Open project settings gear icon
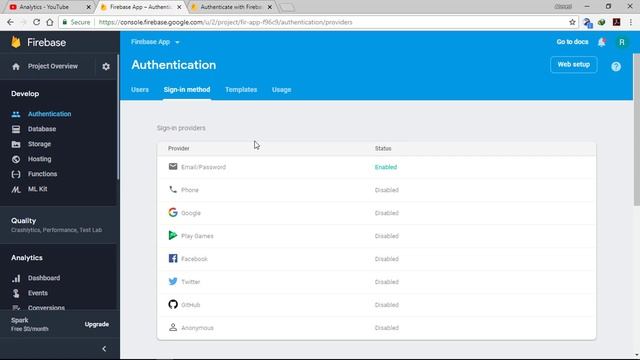640x360 pixels. (x=106, y=67)
